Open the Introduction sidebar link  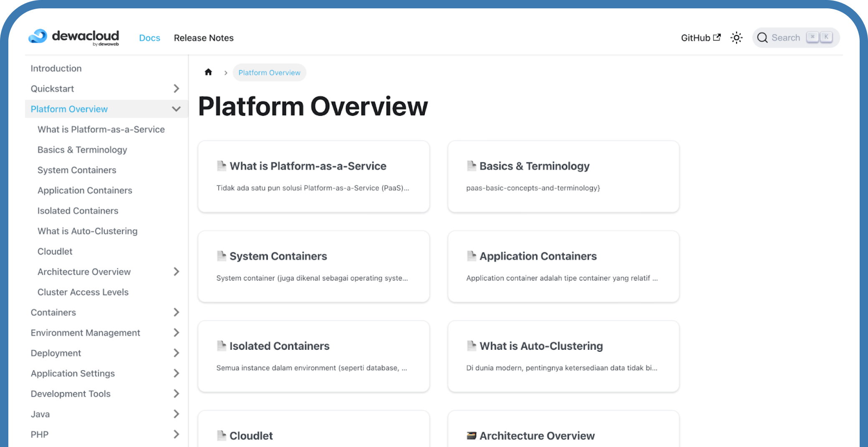(56, 68)
